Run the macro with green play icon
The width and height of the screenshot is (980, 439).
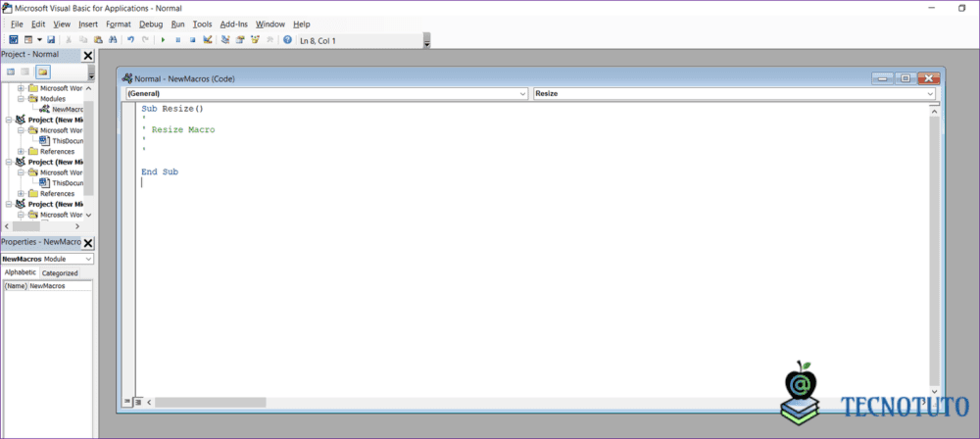tap(163, 39)
